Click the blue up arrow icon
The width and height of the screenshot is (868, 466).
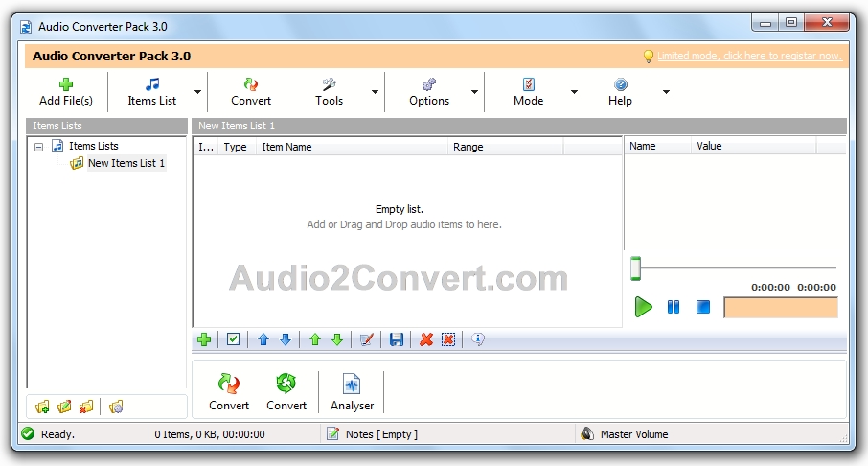[x=263, y=339]
